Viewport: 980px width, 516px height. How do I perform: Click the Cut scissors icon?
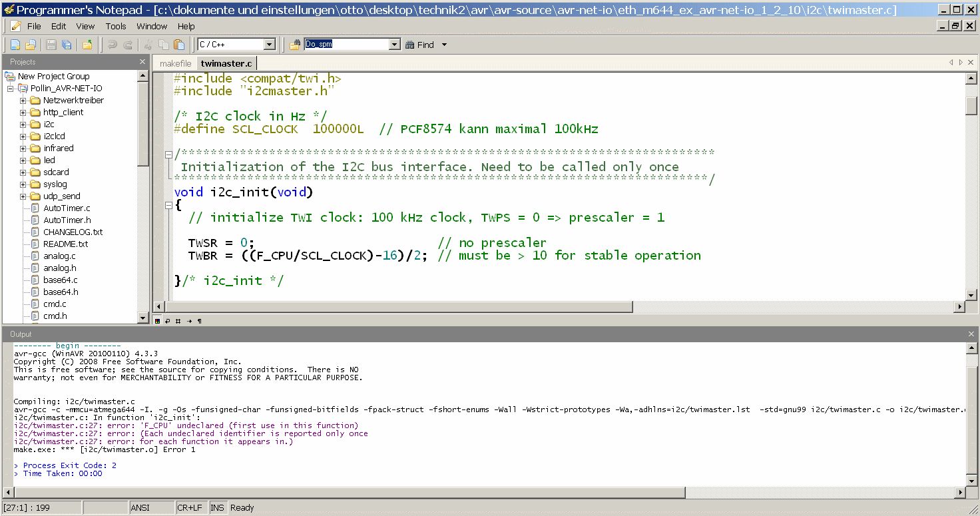[x=148, y=45]
